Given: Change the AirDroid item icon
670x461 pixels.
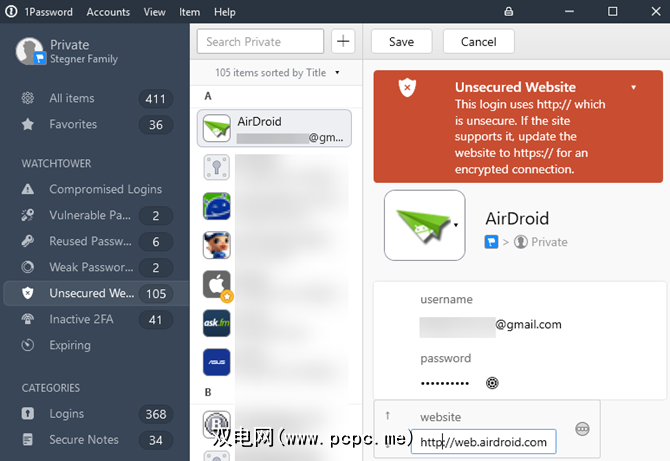Looking at the screenshot, I should [425, 225].
